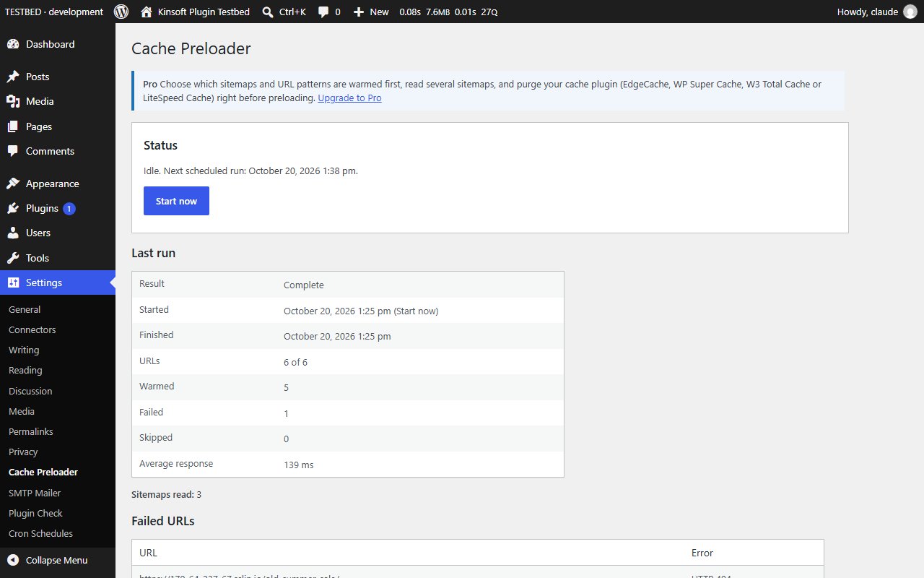Click the query monitor stats 0.08s 7.6MB
The image size is (924, 578).
448,12
